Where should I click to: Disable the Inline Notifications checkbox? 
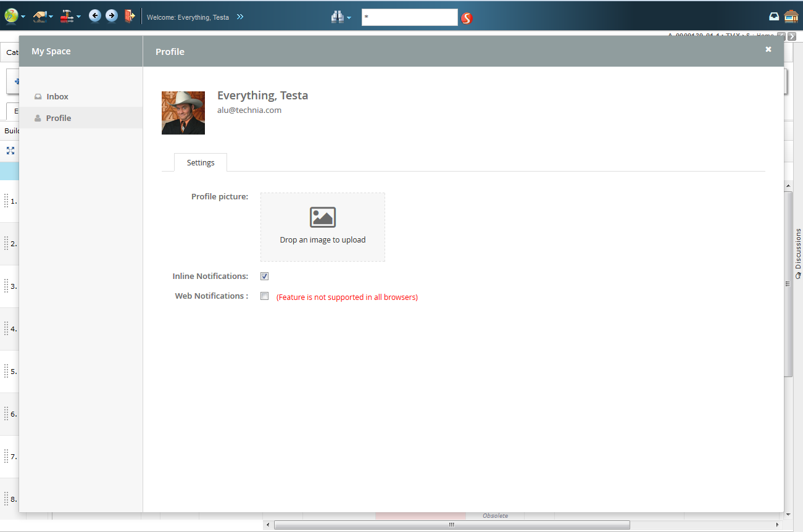click(265, 276)
